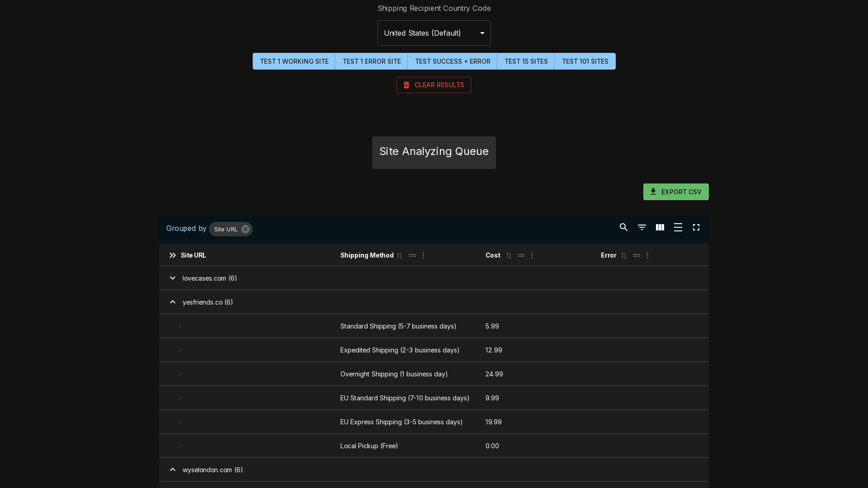Viewport: 868px width, 488px height.
Task: Sort by the Cost column
Action: 509,256
